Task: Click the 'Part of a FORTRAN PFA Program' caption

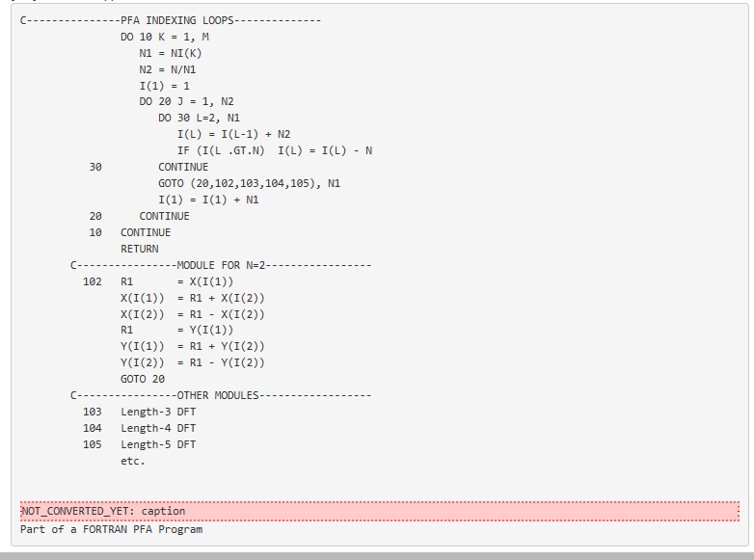Action: [111, 529]
